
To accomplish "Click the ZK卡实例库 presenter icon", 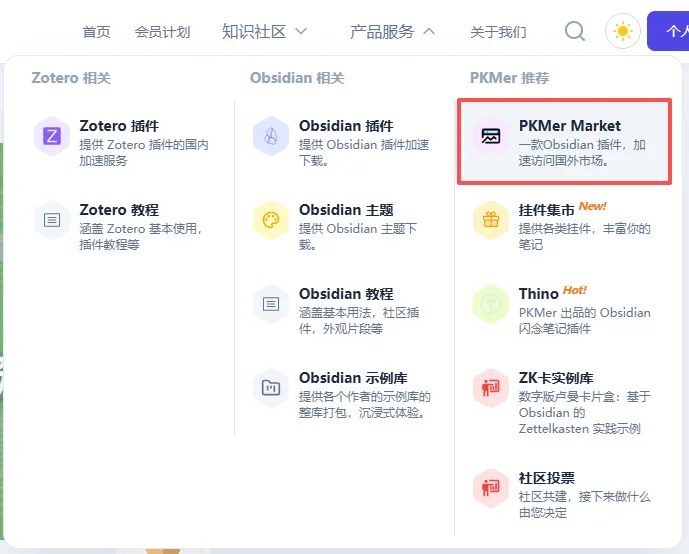I will (x=491, y=388).
